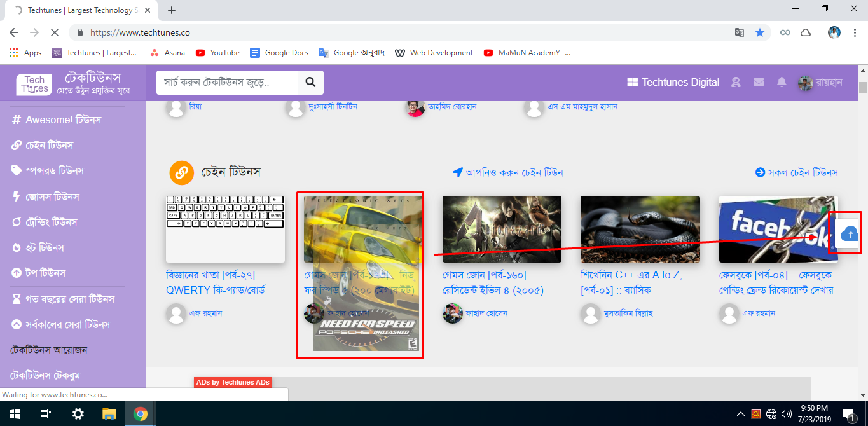This screenshot has height=426, width=868.
Task: Open হট টিউনস sidebar item
Action: click(x=38, y=247)
